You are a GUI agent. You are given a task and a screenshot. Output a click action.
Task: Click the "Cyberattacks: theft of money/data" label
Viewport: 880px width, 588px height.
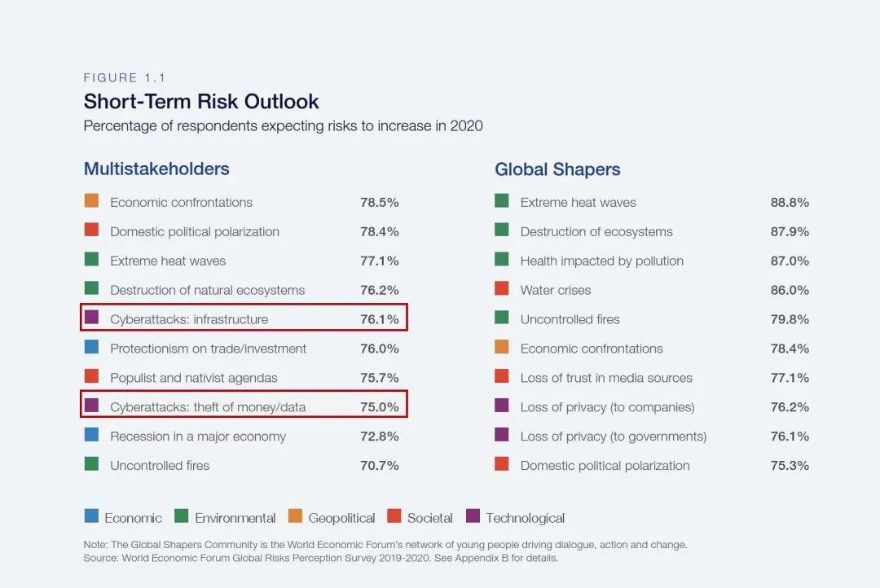[208, 407]
